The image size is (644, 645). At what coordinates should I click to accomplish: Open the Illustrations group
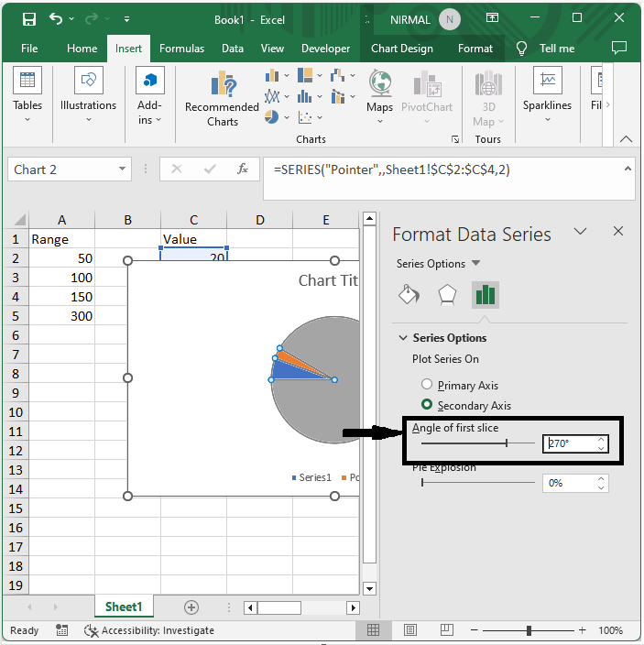(89, 95)
